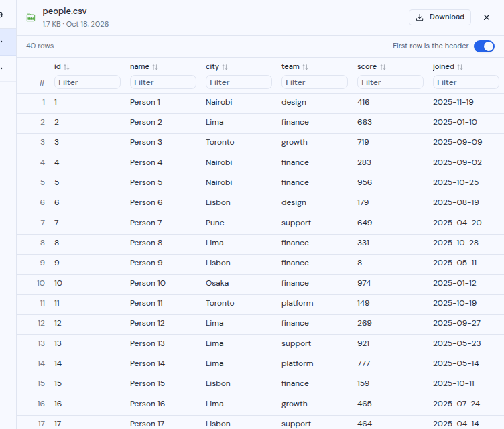Click joined date 2025-05-11

[x=454, y=263]
